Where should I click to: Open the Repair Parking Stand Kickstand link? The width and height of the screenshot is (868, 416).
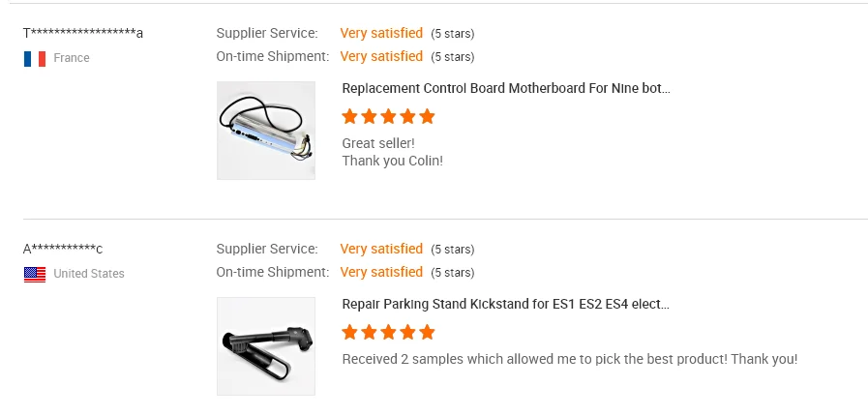point(505,304)
